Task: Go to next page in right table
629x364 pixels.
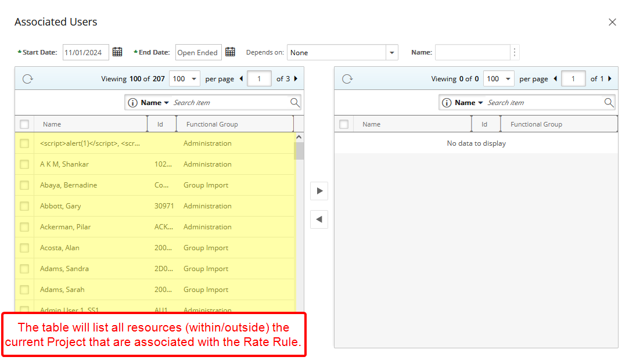Action: point(610,78)
